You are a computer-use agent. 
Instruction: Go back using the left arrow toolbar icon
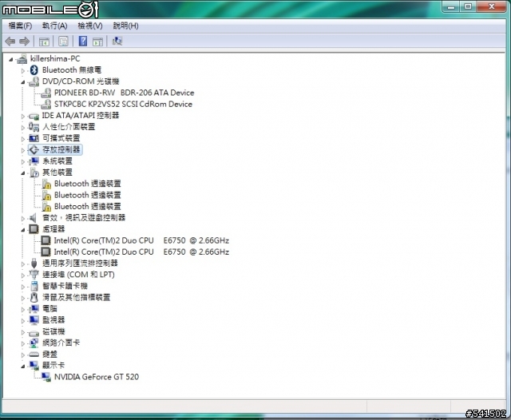point(10,42)
